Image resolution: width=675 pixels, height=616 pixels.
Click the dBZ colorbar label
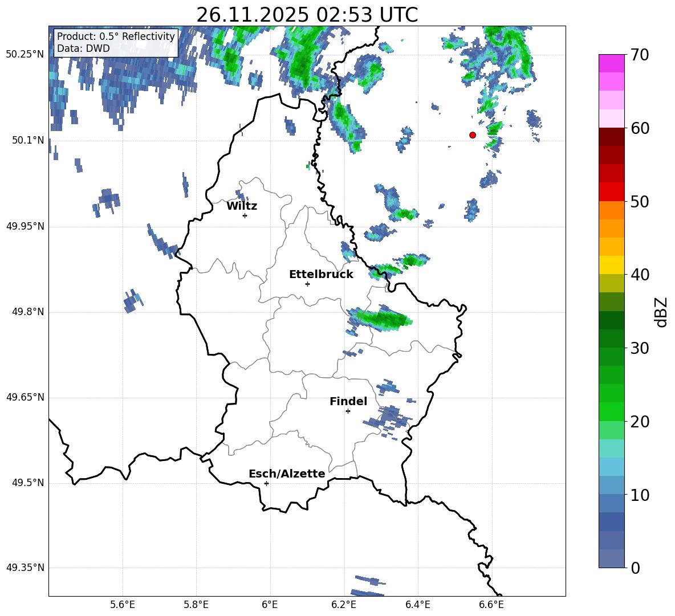click(x=661, y=312)
